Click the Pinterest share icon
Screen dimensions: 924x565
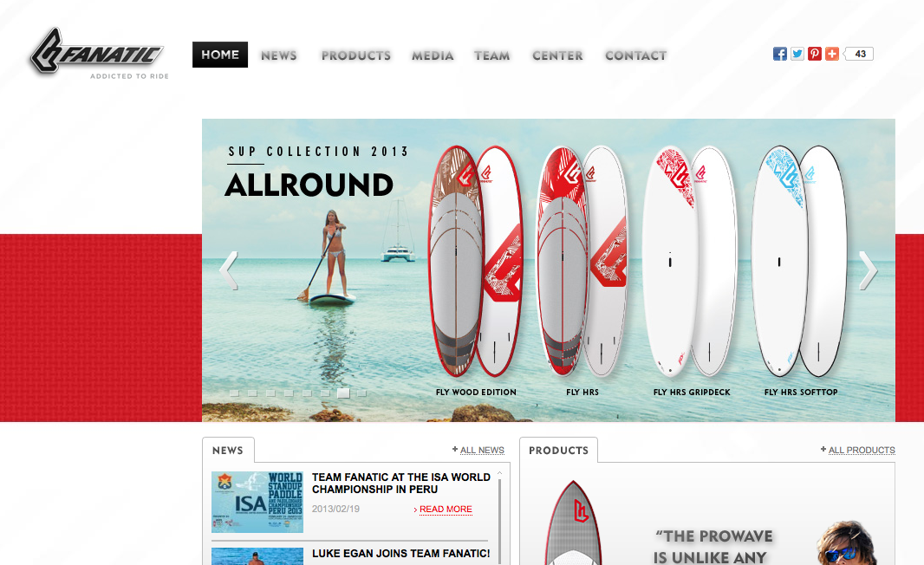815,54
